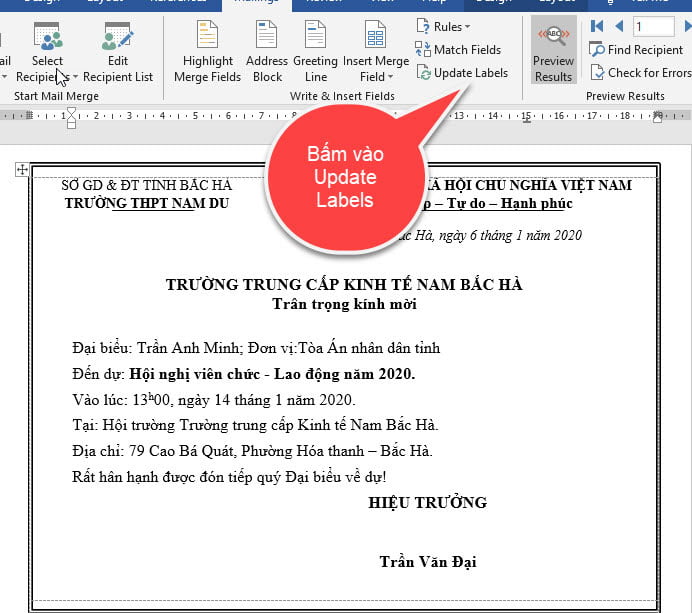
Task: Click the name 'Trần Văn Đại'
Action: [x=428, y=562]
